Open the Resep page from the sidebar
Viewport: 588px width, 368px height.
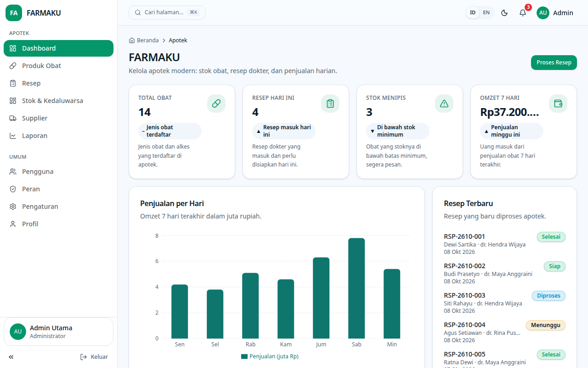58,83
